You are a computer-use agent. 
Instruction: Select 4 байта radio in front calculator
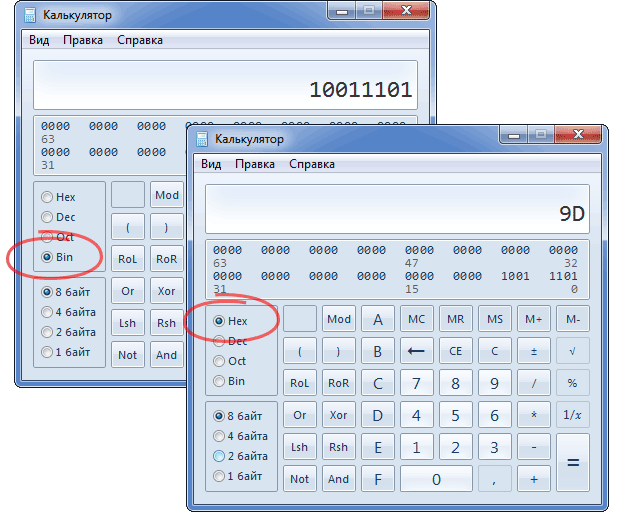pos(240,436)
